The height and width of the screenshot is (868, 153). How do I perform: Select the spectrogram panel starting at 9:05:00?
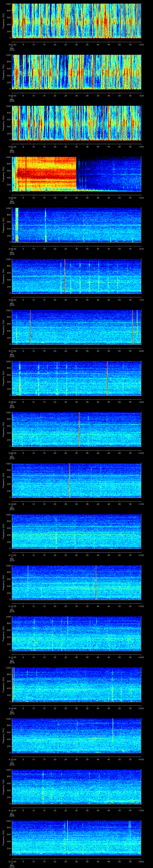[77, 225]
